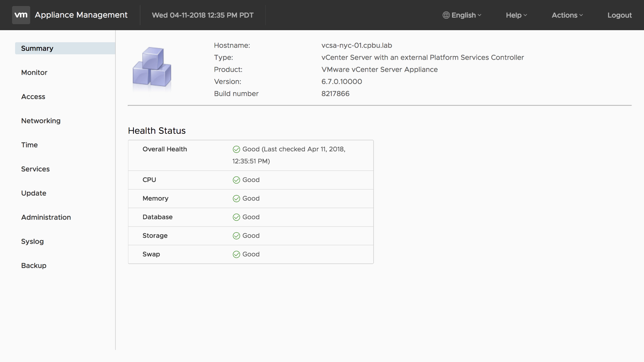Screen dimensions: 644x362
Task: Navigate to the Access panel
Action: pos(33,96)
